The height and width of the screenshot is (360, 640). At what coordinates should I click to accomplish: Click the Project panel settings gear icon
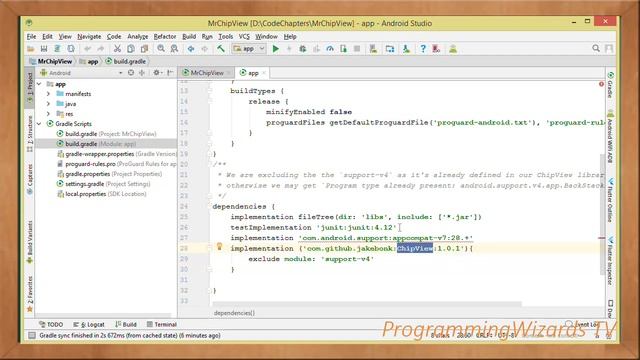click(157, 73)
